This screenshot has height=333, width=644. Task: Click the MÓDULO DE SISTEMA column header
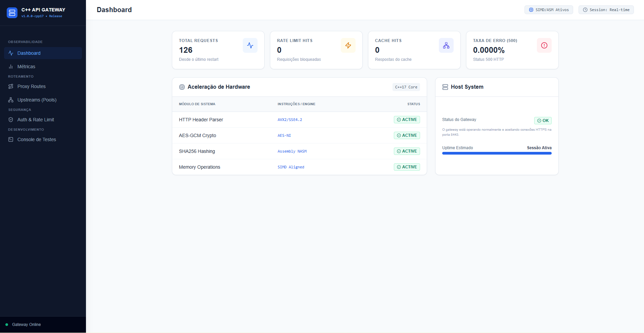[x=197, y=104]
